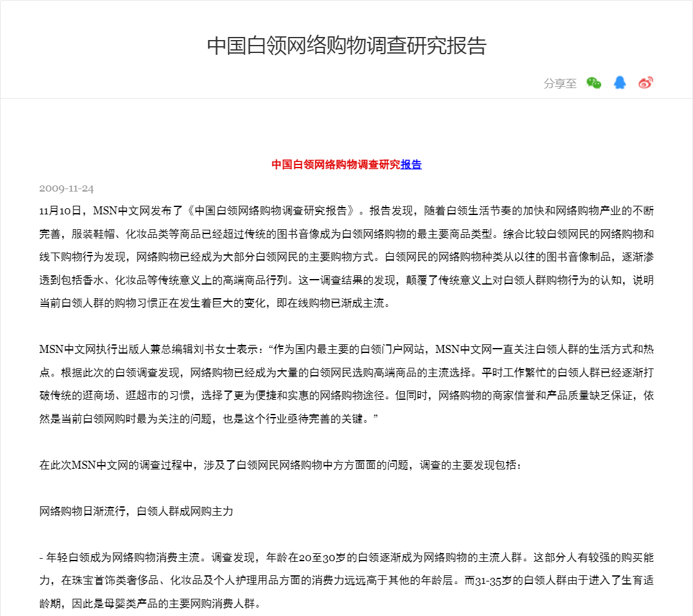The height and width of the screenshot is (616, 693).
Task: Click the 分享至 label
Action: click(x=560, y=84)
